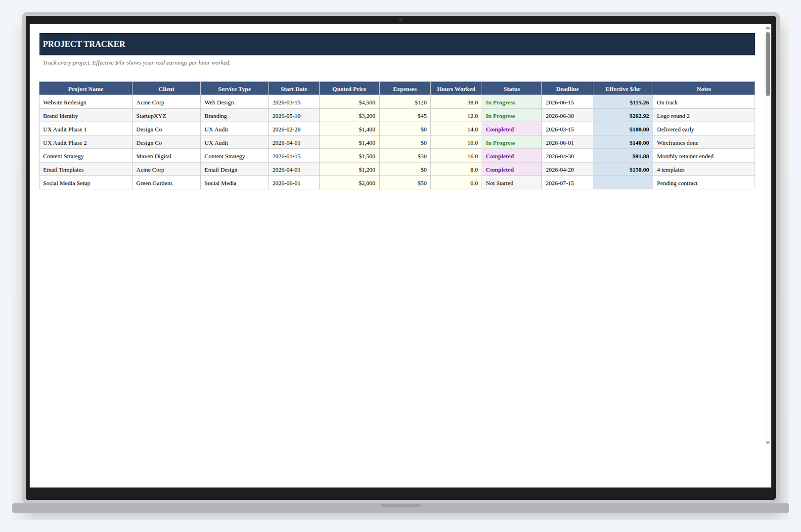Select the Service Type column header

pyautogui.click(x=234, y=89)
